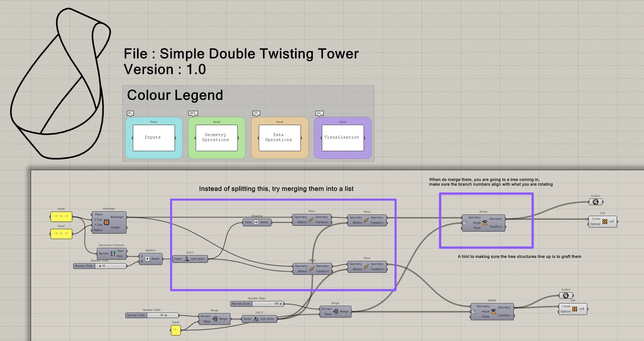Viewport: 644px width, 341px height.
Task: Click the Number Slider handle at 62
Action: click(x=166, y=315)
